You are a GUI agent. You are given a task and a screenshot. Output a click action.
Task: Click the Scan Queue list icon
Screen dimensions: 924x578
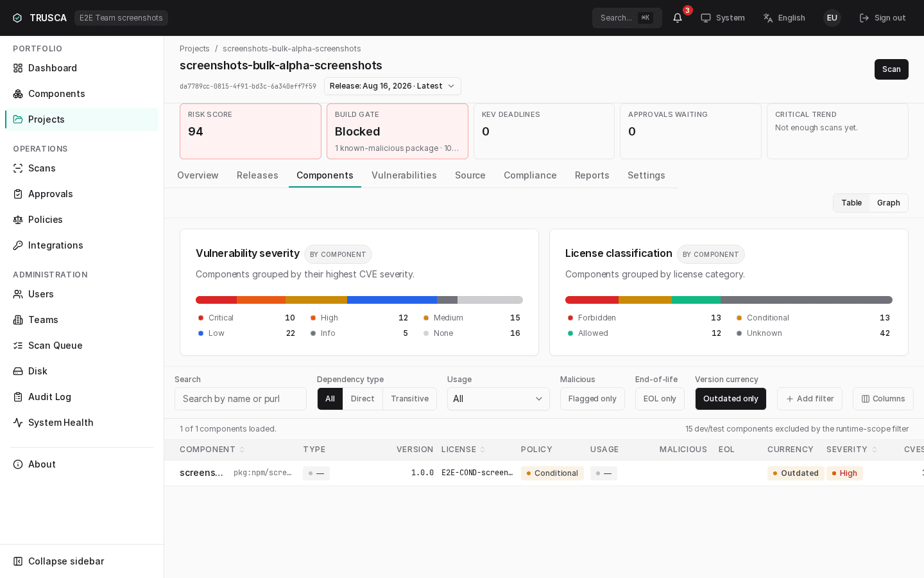(x=18, y=346)
